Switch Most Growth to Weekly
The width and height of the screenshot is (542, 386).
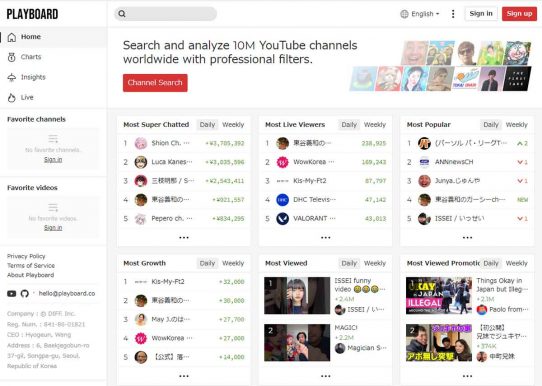pos(233,263)
